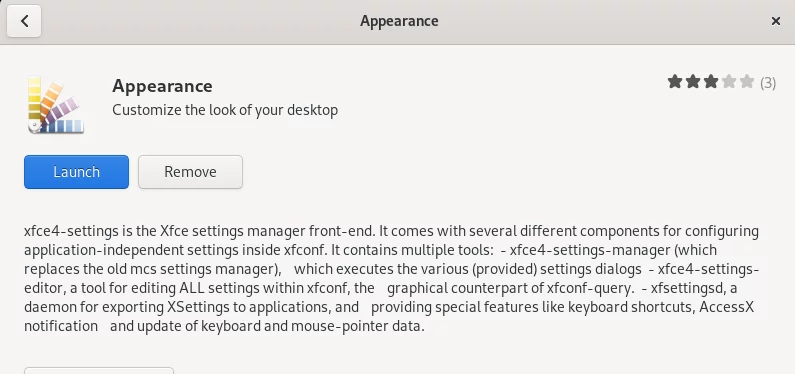Viewport: 795px width, 374px height.
Task: Remove the Appearance application
Action: (x=190, y=172)
